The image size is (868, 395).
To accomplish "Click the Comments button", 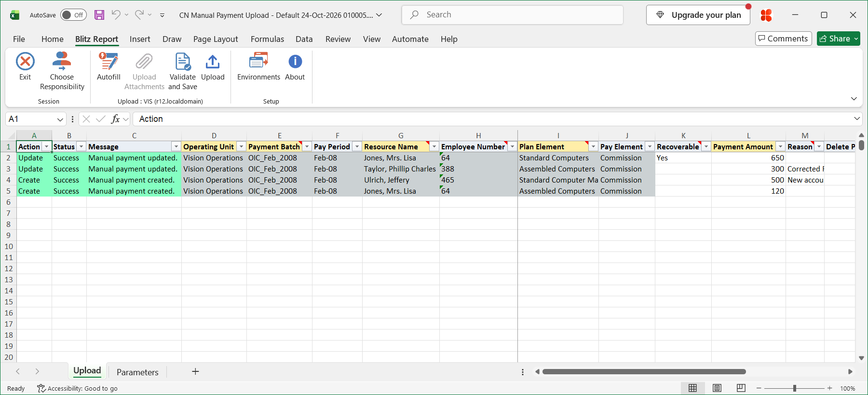I will click(783, 39).
